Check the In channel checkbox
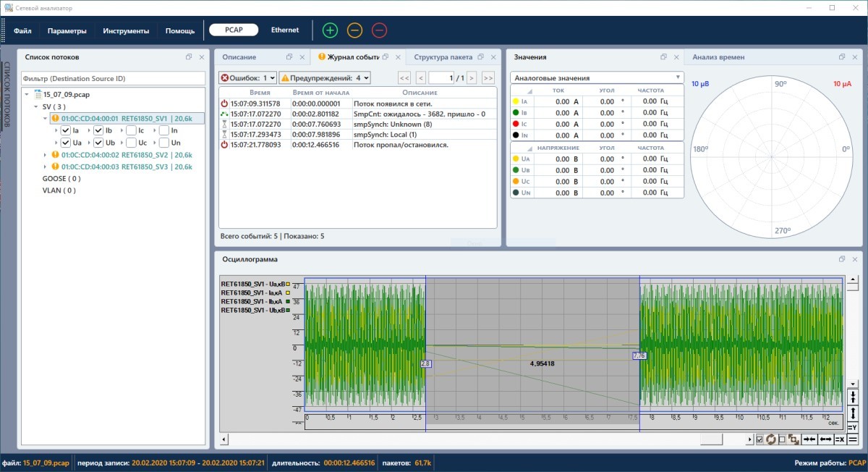The height and width of the screenshot is (472, 868). click(x=163, y=130)
